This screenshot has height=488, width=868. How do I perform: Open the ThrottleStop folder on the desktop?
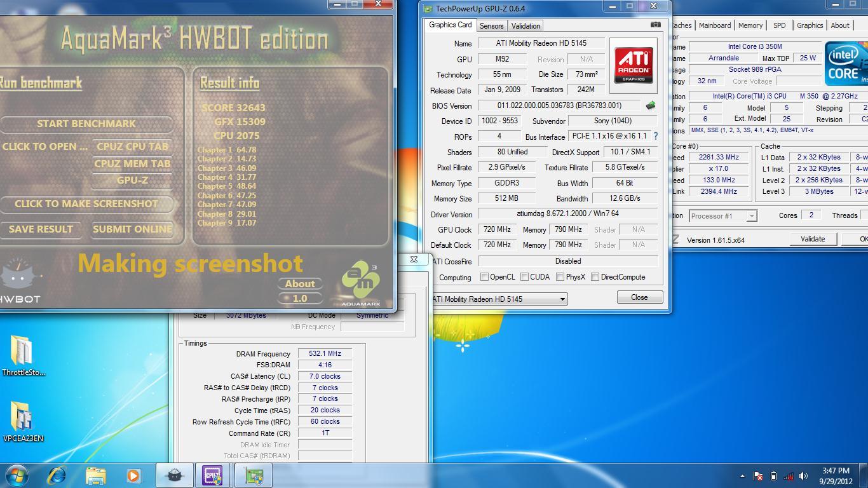tap(24, 356)
